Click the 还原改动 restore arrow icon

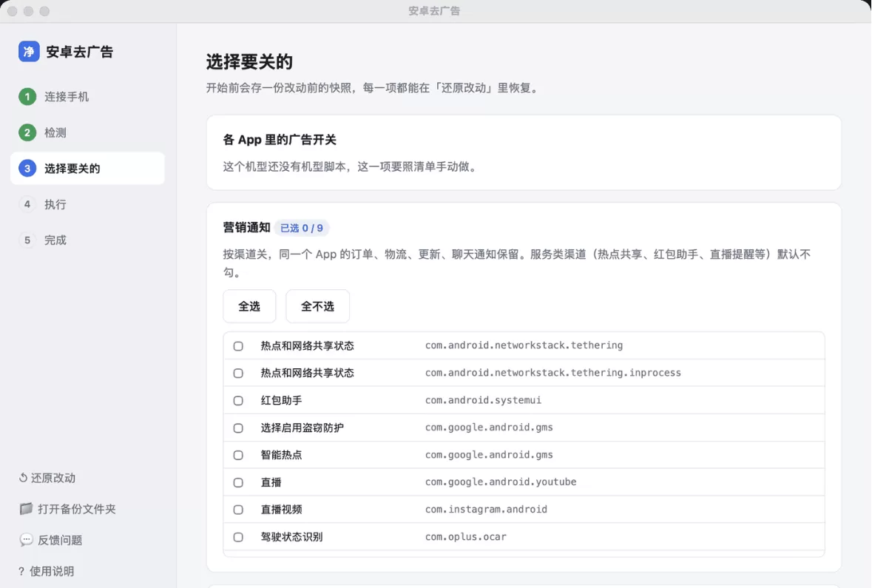23,478
